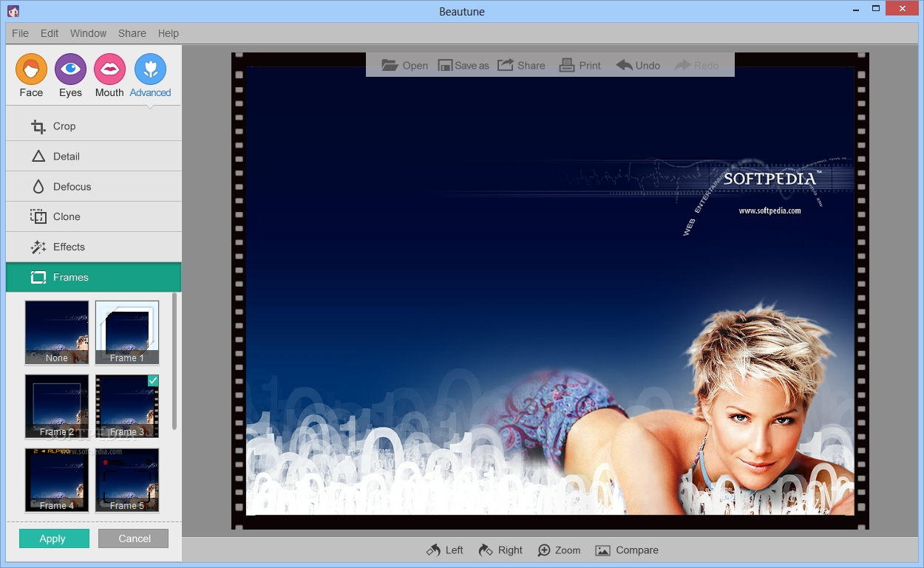
Task: Click the frames list scrollbar
Action: [174, 360]
